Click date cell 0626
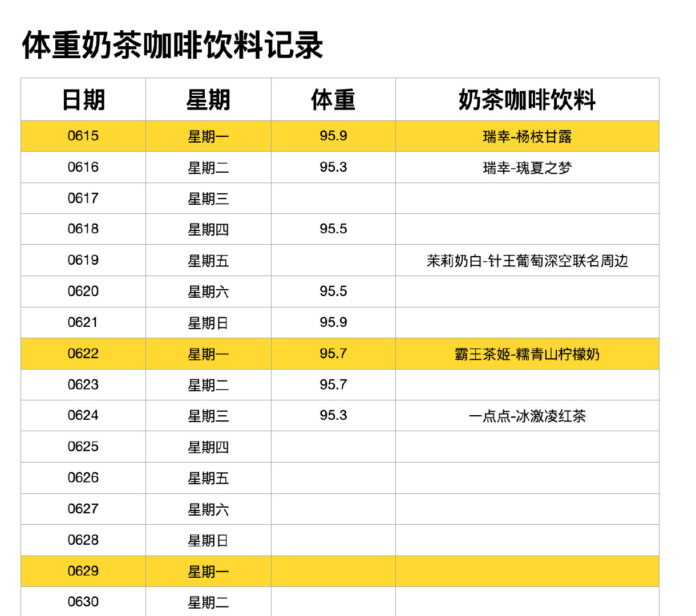The image size is (696, 616). (83, 478)
